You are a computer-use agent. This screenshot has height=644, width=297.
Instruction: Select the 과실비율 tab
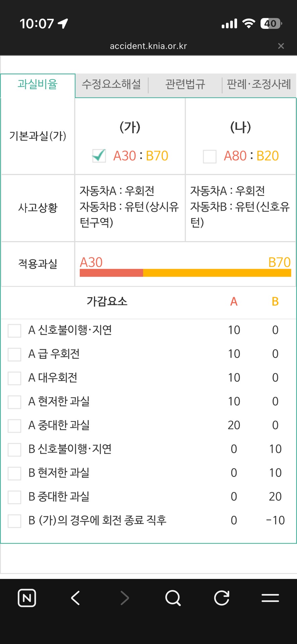click(x=38, y=84)
